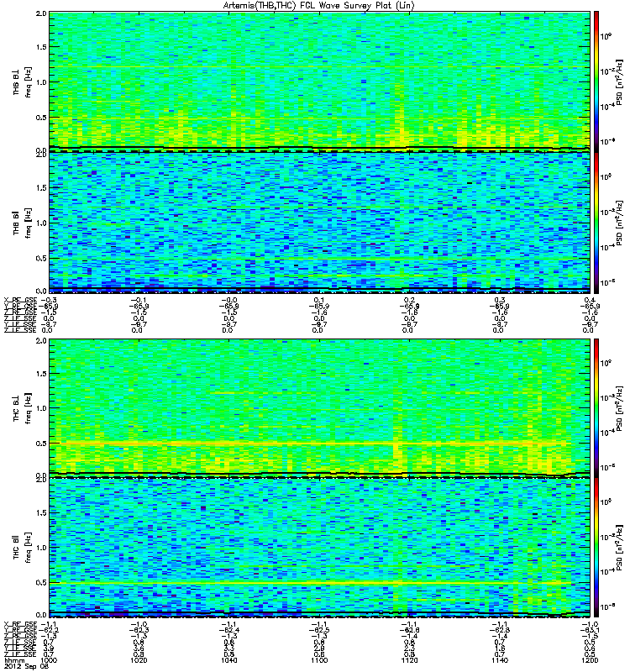Click the 1.0 frequency tick of THC B∥ panel

[x=41, y=548]
